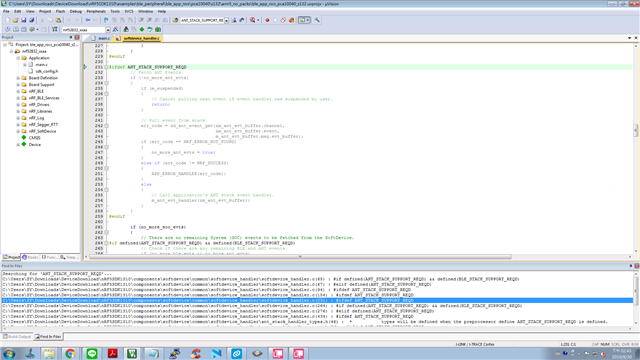
Task: Open the LINE app from the taskbar
Action: (92, 353)
